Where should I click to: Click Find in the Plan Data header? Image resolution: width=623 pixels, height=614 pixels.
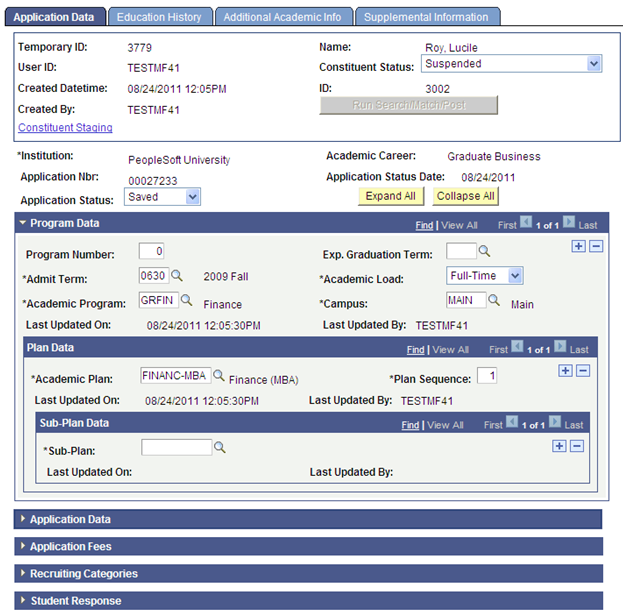pos(415,350)
